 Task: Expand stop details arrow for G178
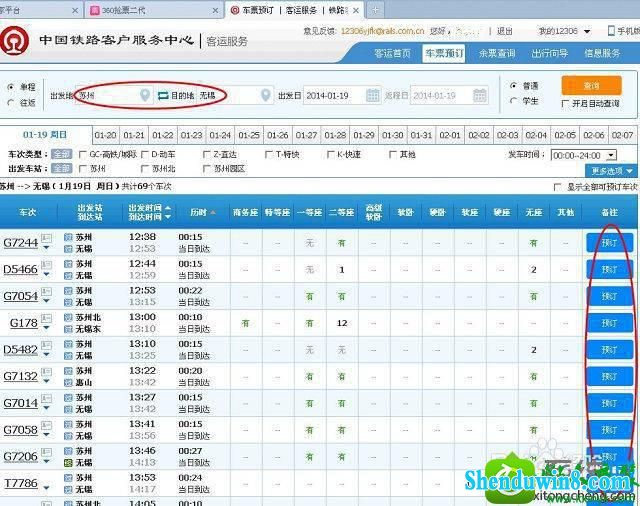(x=47, y=328)
